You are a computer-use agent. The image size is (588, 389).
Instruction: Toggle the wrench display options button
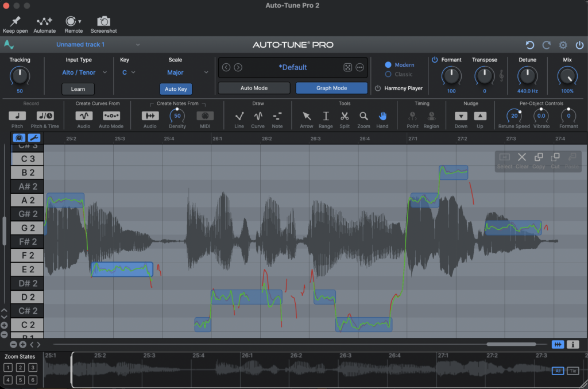(x=34, y=138)
